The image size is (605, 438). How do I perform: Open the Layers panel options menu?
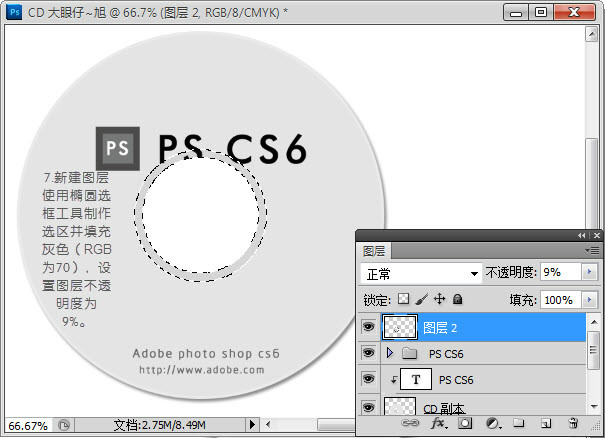tap(594, 250)
